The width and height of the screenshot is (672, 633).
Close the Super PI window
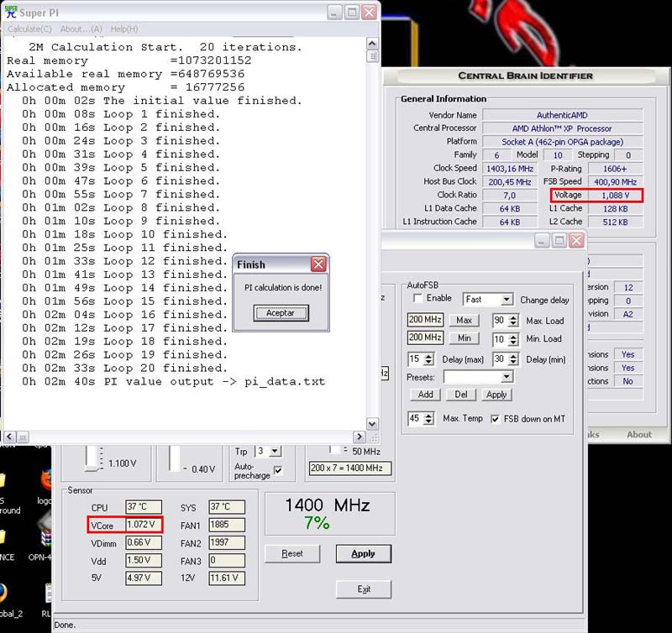[x=370, y=13]
